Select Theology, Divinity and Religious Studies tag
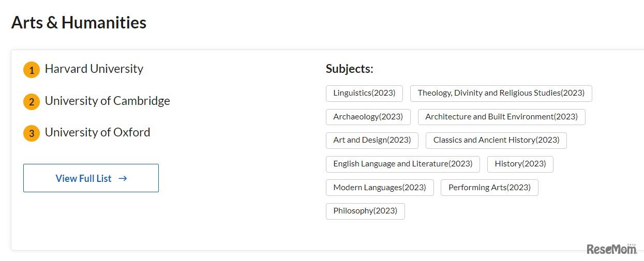The height and width of the screenshot is (261, 644). coord(501,93)
